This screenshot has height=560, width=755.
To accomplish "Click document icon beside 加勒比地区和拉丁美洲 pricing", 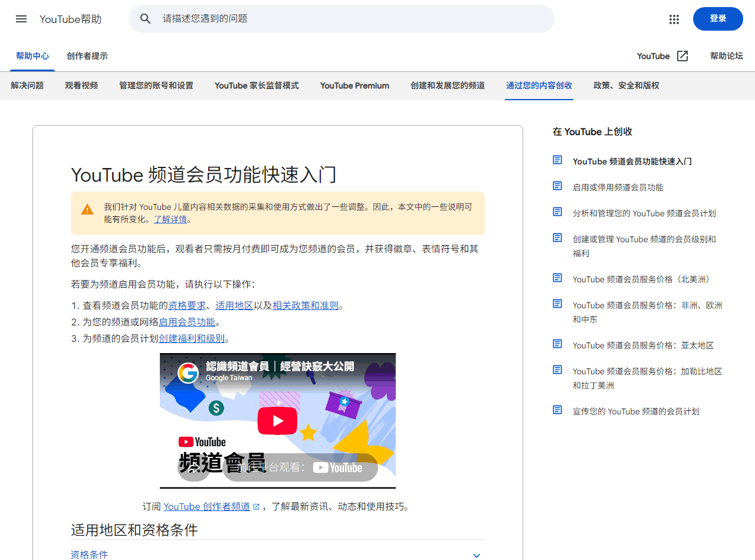I will (x=557, y=370).
